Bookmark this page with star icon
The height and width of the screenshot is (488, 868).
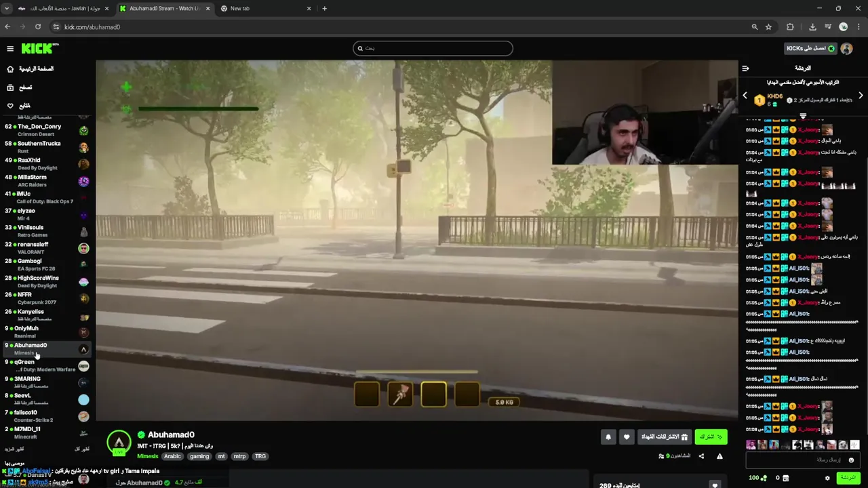(768, 27)
